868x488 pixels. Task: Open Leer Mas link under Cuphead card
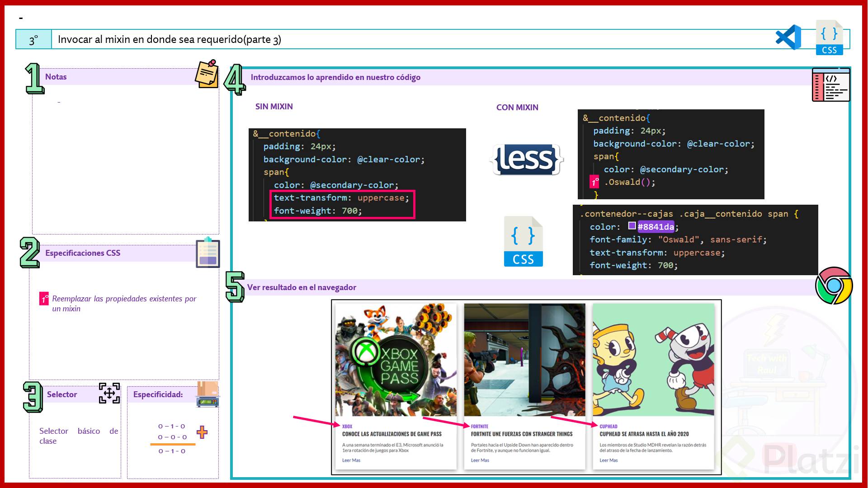609,460
